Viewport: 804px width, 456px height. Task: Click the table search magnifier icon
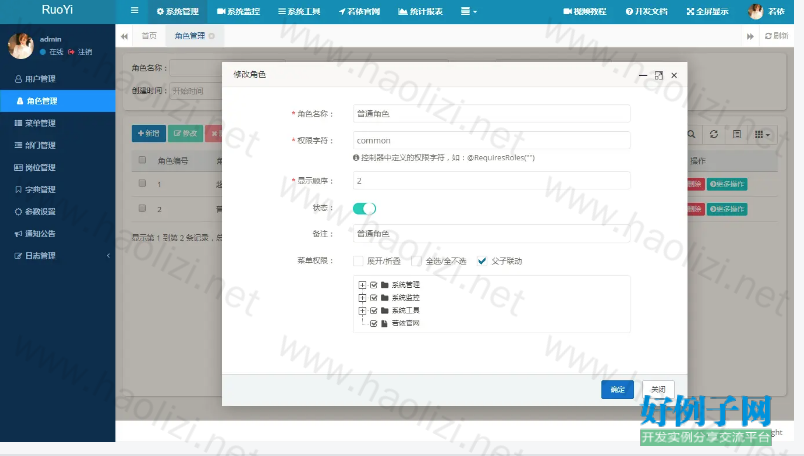[x=691, y=134]
